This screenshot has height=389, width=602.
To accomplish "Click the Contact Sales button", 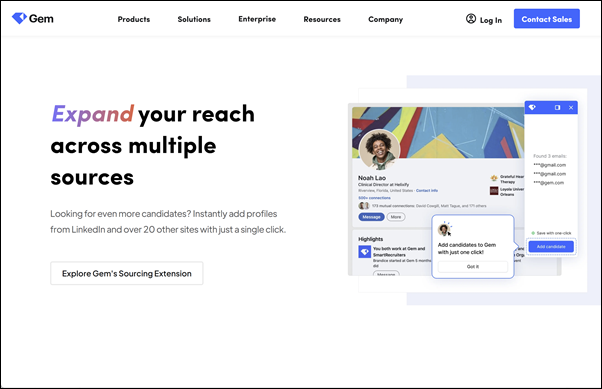I will coord(547,19).
